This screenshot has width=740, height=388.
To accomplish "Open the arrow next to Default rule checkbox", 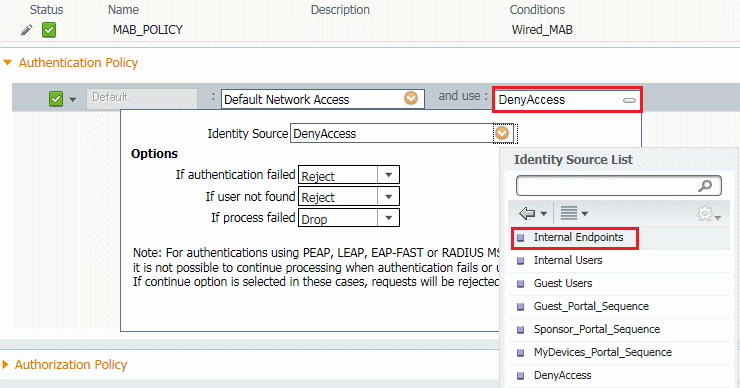I will 73,100.
